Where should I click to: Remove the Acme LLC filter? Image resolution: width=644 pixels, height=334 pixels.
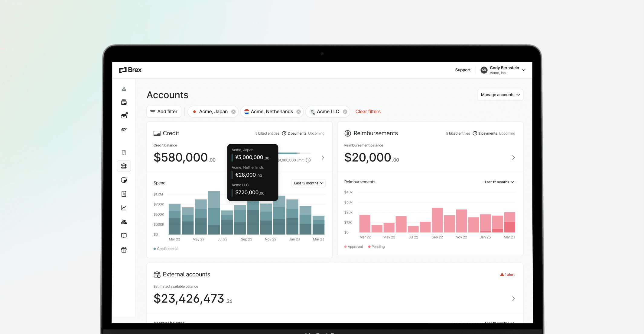(345, 112)
